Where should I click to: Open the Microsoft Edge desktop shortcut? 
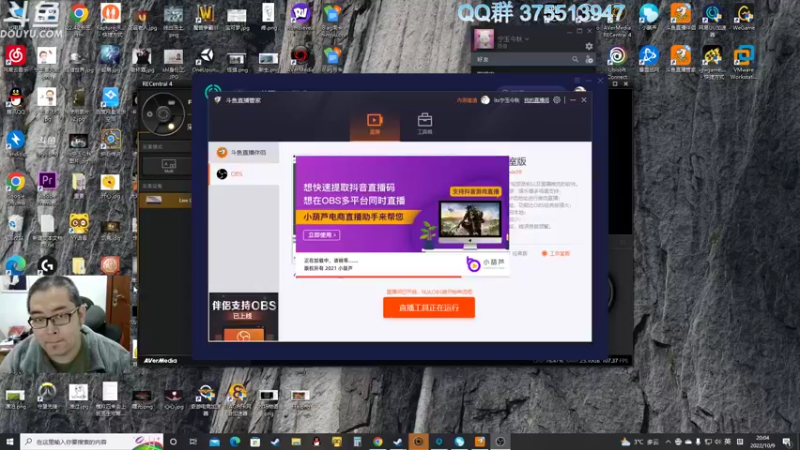[16, 266]
